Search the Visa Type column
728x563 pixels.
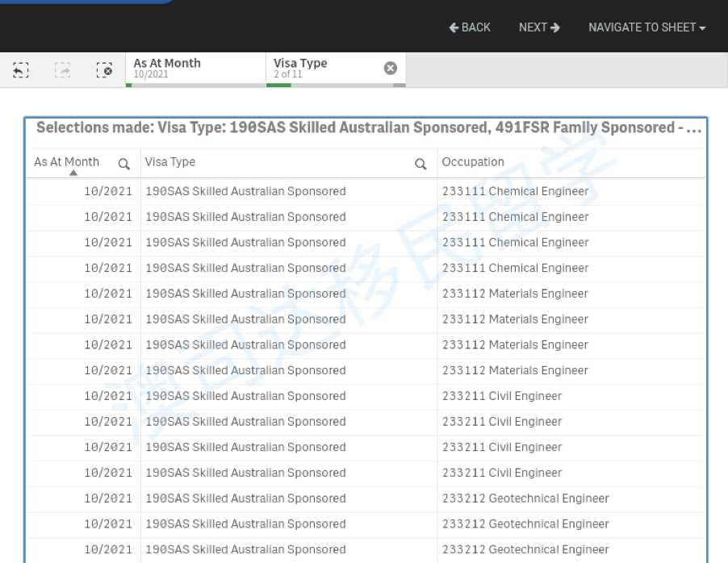tap(420, 164)
